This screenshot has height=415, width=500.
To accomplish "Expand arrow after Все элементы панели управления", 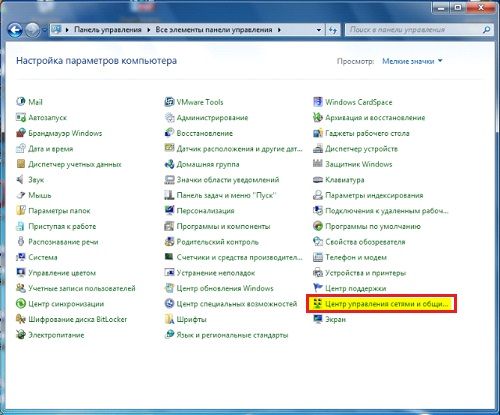I will [x=279, y=30].
